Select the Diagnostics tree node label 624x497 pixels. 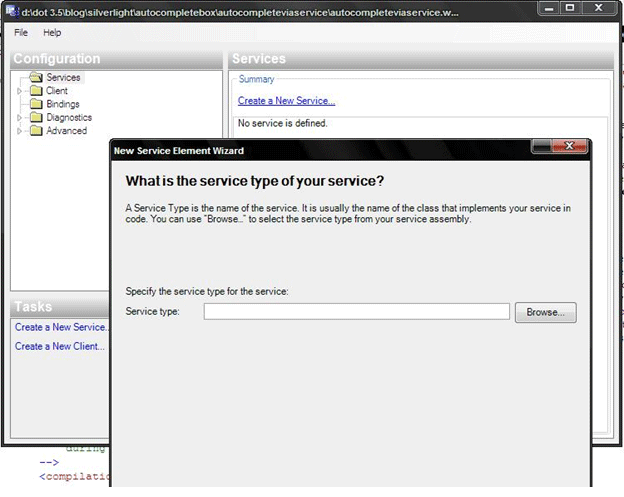point(69,117)
